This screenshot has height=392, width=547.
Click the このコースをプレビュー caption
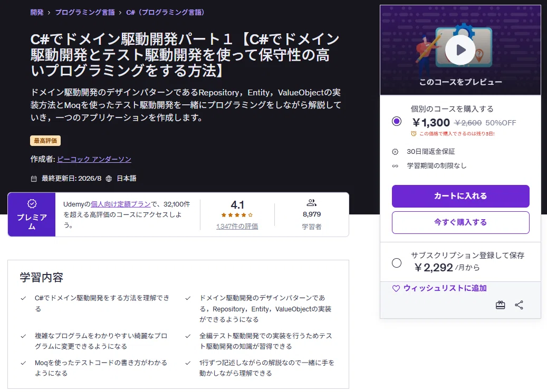pyautogui.click(x=460, y=82)
